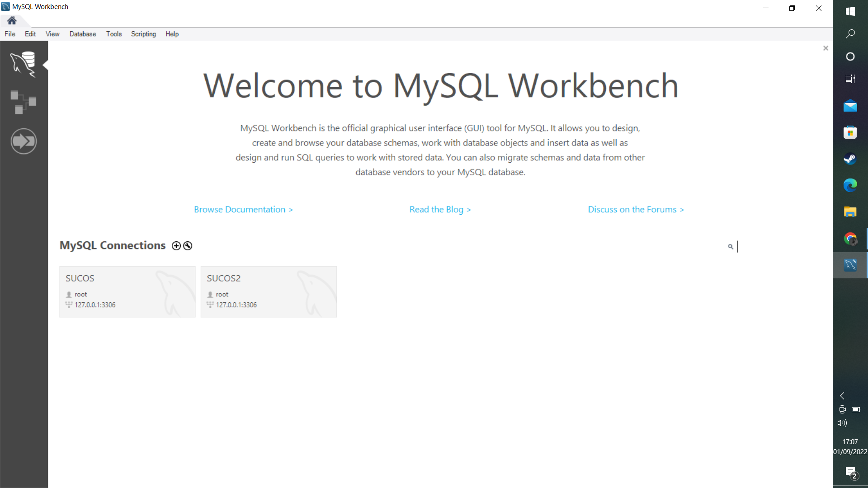Click the Read the Blog link

440,210
